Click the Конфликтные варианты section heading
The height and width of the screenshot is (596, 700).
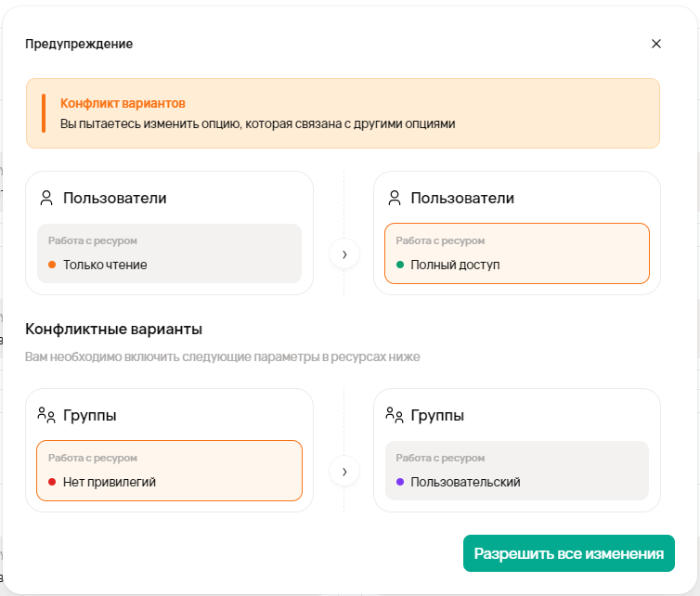(x=114, y=329)
